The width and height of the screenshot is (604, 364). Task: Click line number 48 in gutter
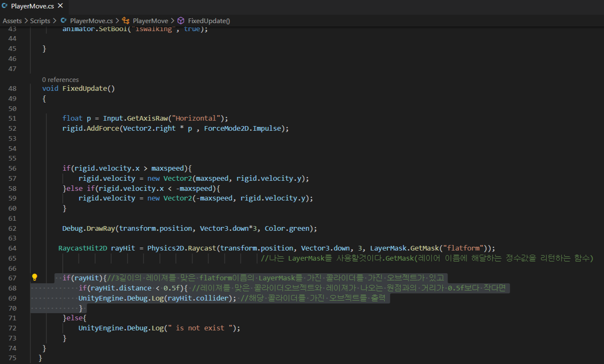click(12, 88)
